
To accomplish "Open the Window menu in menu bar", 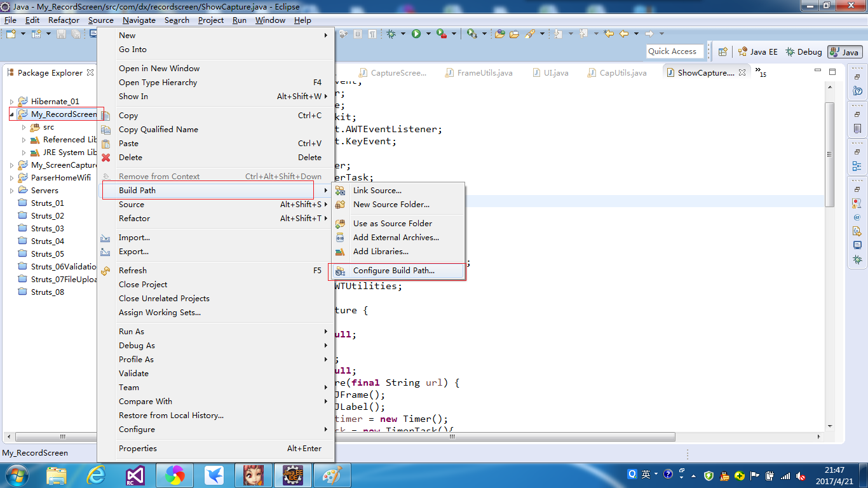I will (x=270, y=20).
